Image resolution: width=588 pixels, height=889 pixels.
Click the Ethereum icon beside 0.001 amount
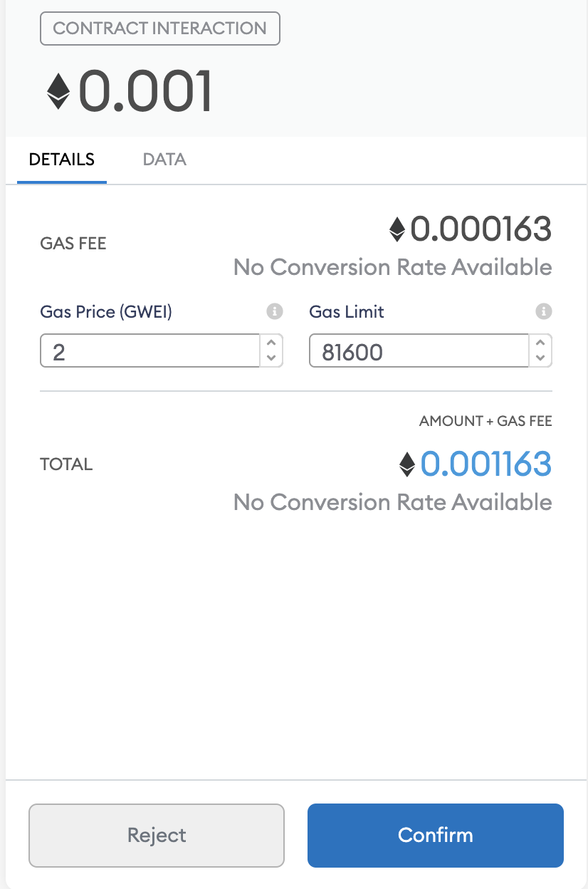(59, 91)
